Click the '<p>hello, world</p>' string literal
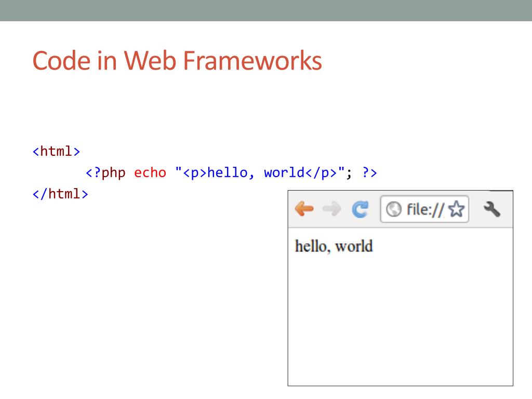The height and width of the screenshot is (399, 532). pos(260,172)
